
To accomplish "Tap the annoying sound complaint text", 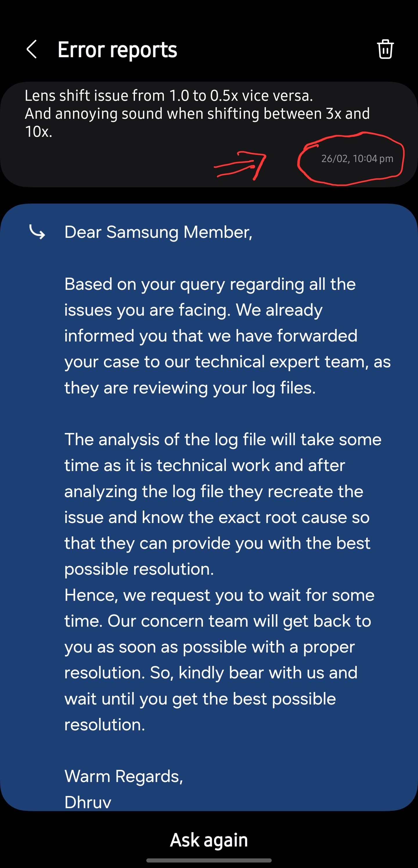I will coord(198,114).
